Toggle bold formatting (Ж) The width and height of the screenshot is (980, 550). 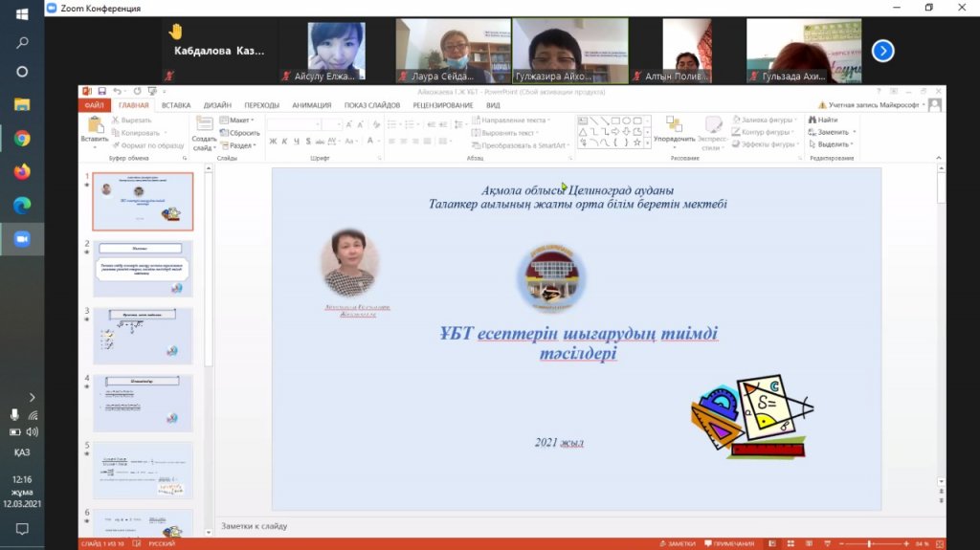coord(272,142)
